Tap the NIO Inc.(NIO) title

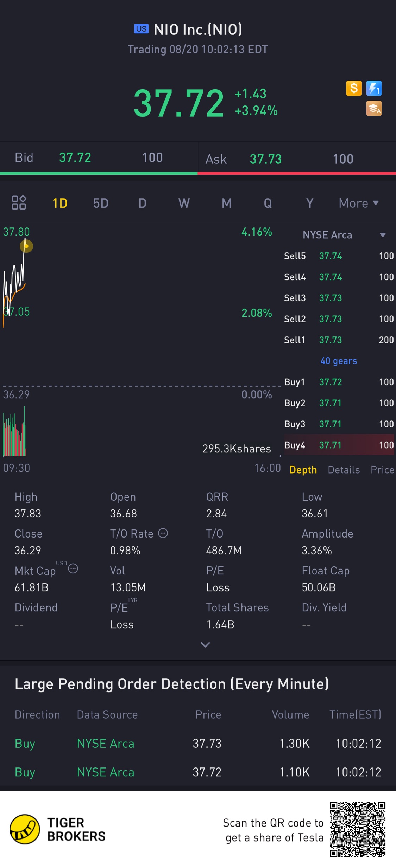(198, 30)
